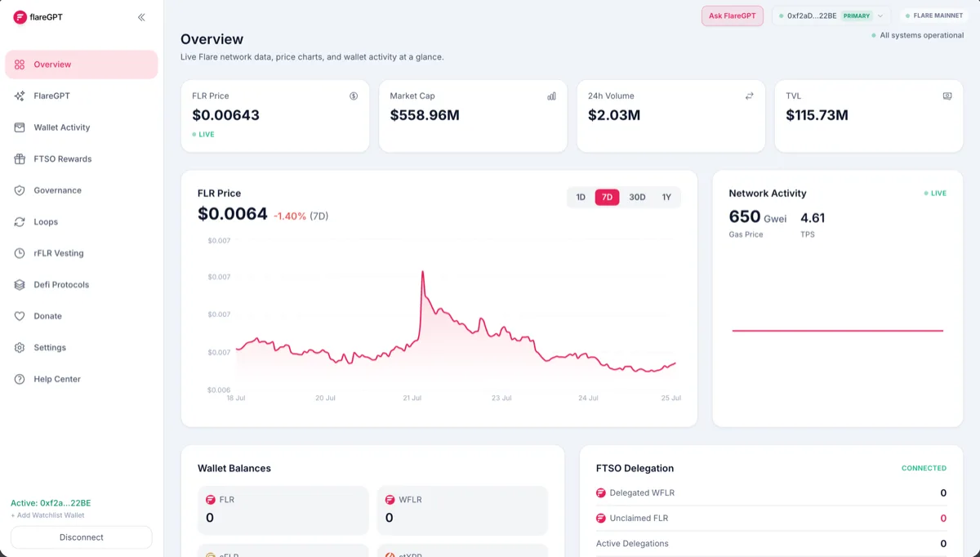Click the LIVE indicator on FLR Price card

203,134
